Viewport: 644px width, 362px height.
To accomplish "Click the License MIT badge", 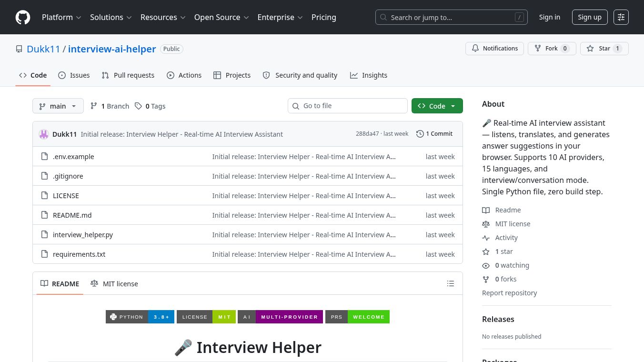I will click(x=206, y=317).
